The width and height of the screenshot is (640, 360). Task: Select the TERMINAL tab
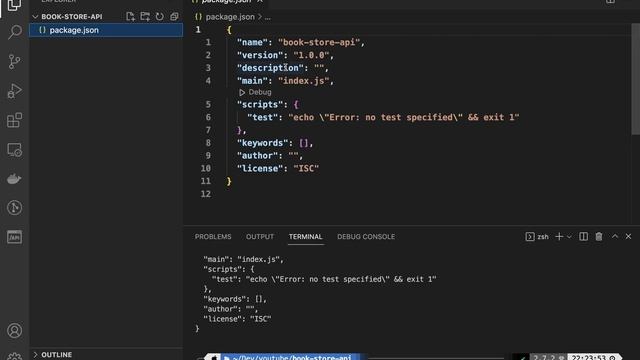tap(305, 237)
